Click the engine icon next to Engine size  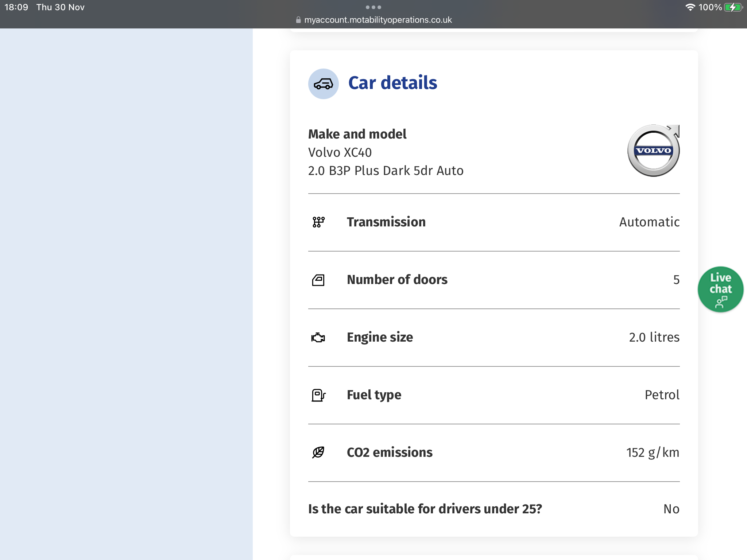318,337
